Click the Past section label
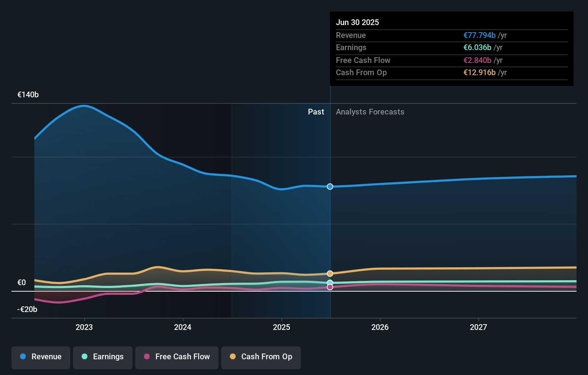The height and width of the screenshot is (375, 588). pos(316,112)
